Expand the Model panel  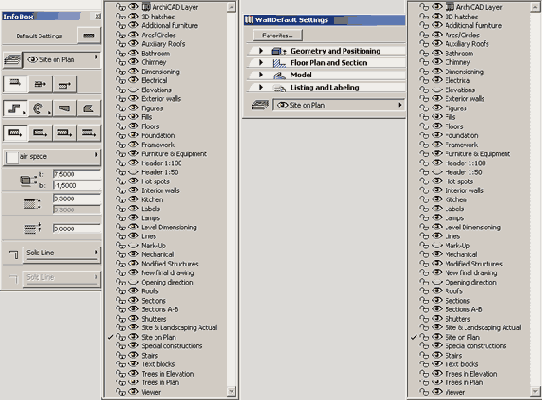[261, 75]
